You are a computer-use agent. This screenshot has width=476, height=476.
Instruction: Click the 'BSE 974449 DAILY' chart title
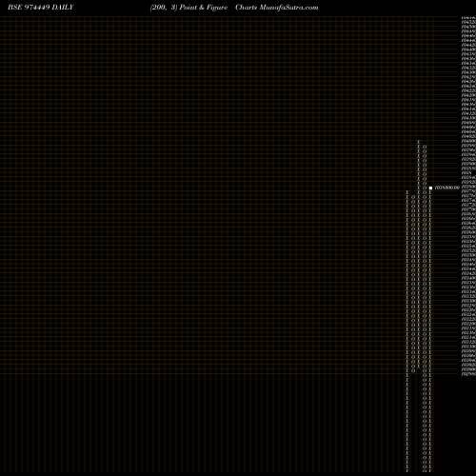pos(41,8)
